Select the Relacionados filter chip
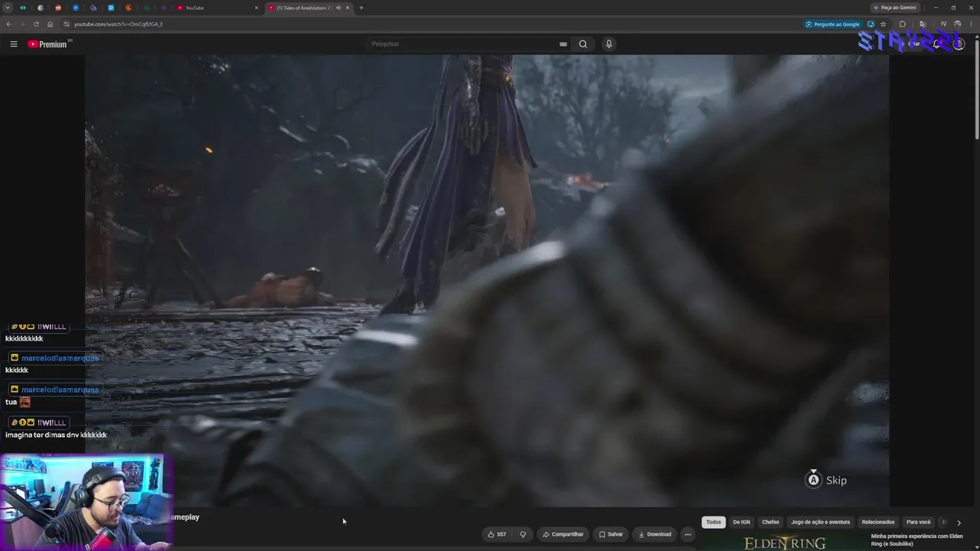Viewport: 980px width, 551px height. pyautogui.click(x=878, y=522)
